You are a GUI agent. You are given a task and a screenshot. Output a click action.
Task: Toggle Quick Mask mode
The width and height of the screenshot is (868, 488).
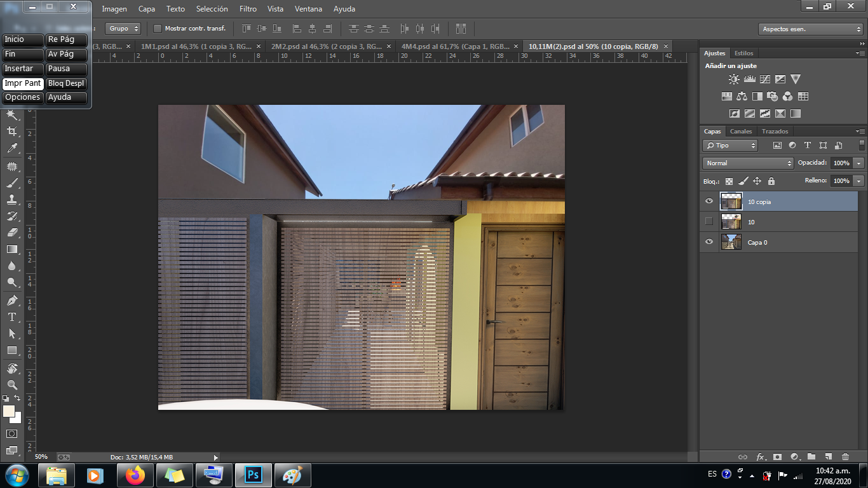pos(12,433)
